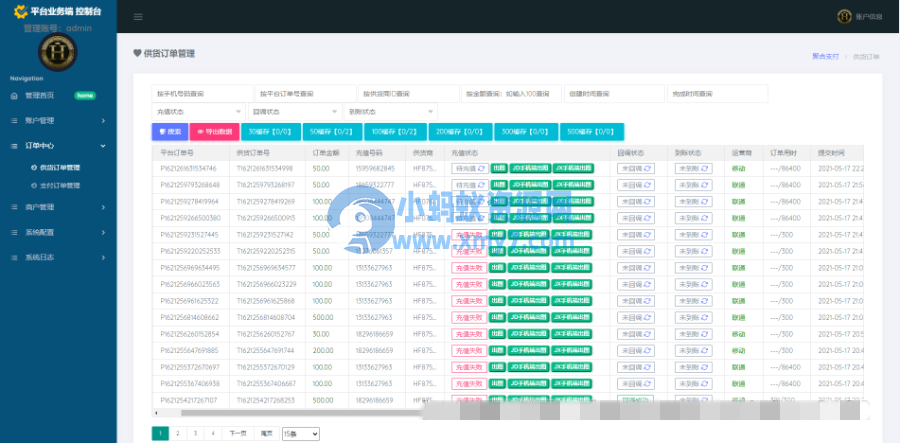The image size is (900, 443).
Task: Click the 100缓存【0/2】 button
Action: [x=395, y=131]
